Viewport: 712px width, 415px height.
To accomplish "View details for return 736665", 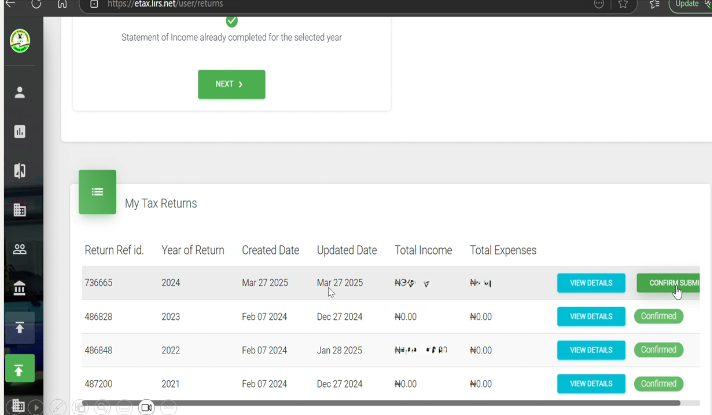I will tap(590, 283).
